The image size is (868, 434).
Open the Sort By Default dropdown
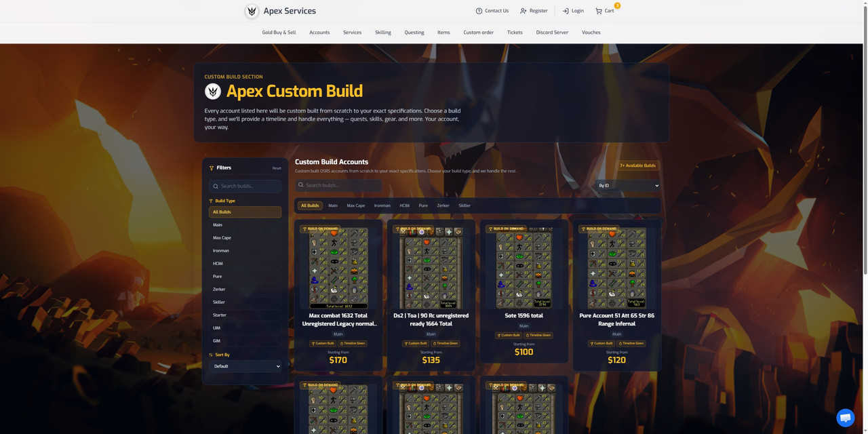pos(245,366)
